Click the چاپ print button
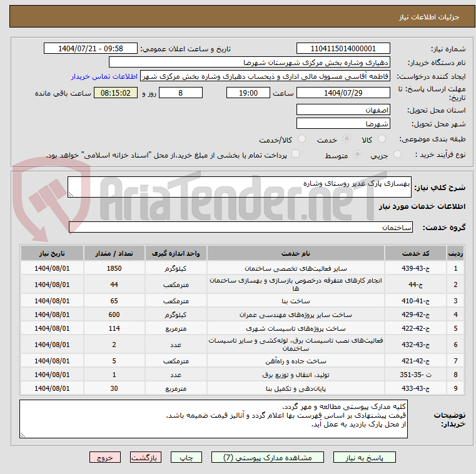 (186, 457)
